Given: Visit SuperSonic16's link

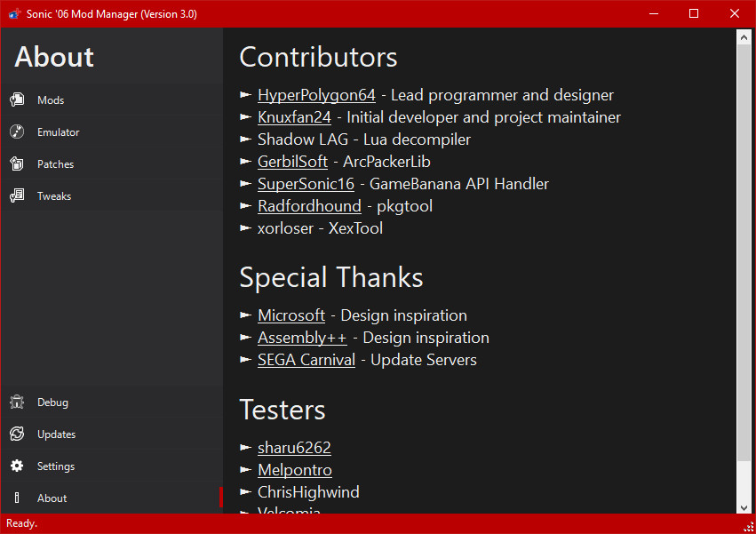Looking at the screenshot, I should click(306, 184).
